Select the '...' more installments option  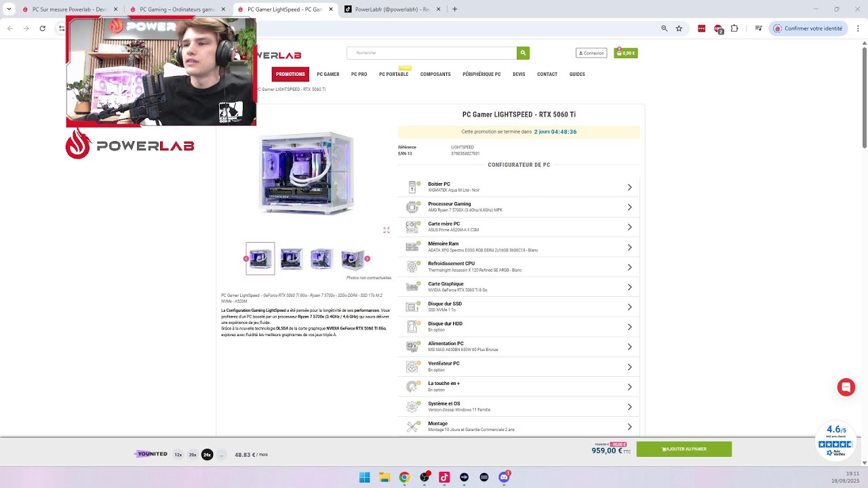pyautogui.click(x=221, y=455)
